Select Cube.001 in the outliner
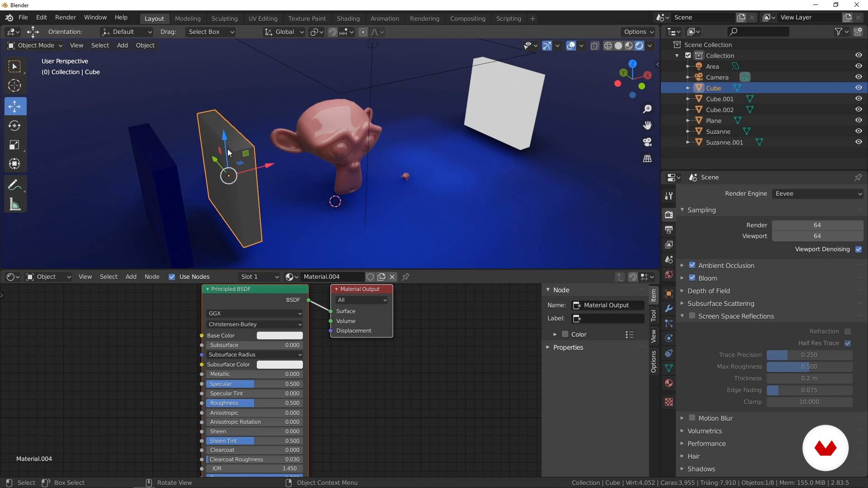The height and width of the screenshot is (488, 868). (x=719, y=99)
